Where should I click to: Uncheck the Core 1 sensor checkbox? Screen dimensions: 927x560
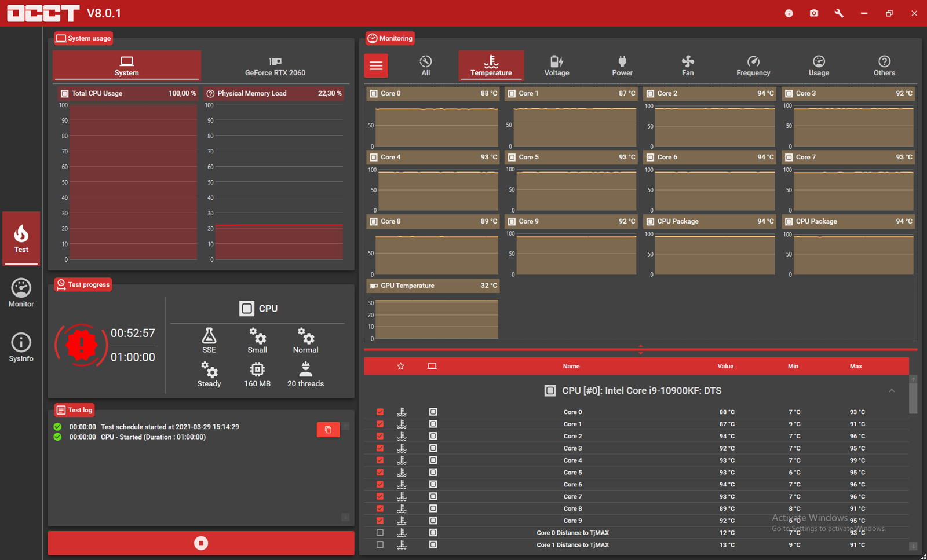[380, 424]
